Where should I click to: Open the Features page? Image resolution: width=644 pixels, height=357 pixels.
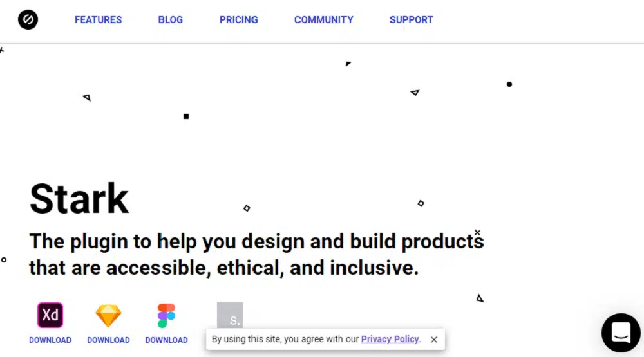pos(98,20)
